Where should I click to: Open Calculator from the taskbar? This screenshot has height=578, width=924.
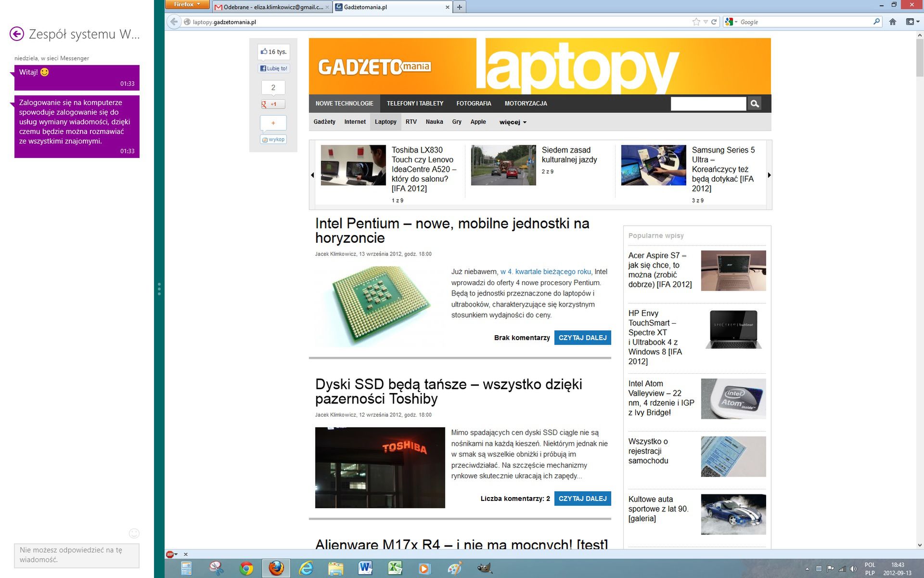pos(186,568)
